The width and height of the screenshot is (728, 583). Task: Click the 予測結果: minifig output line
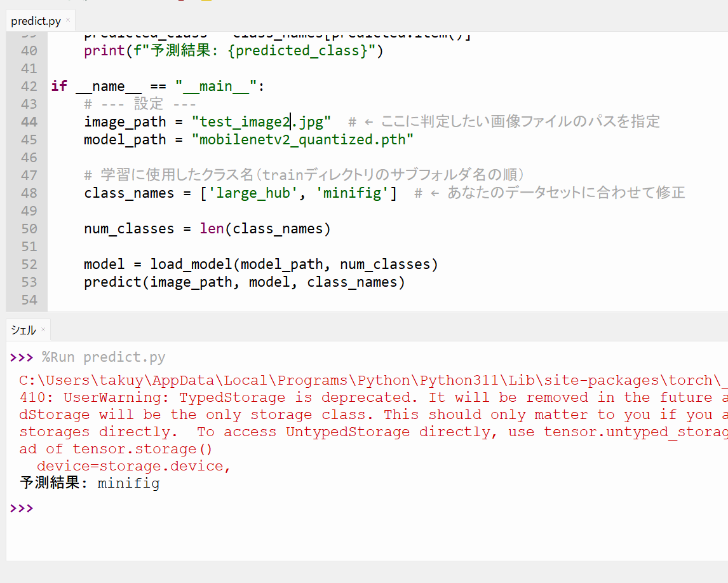(x=90, y=483)
